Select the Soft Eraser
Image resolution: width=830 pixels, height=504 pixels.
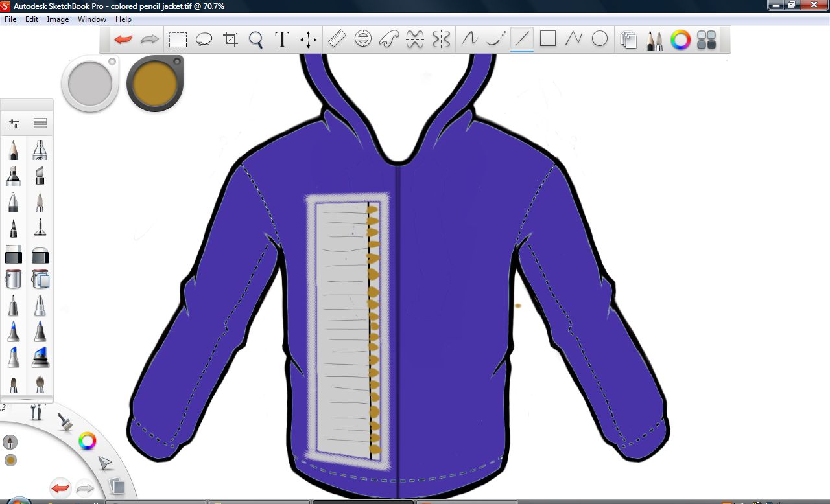pos(40,254)
